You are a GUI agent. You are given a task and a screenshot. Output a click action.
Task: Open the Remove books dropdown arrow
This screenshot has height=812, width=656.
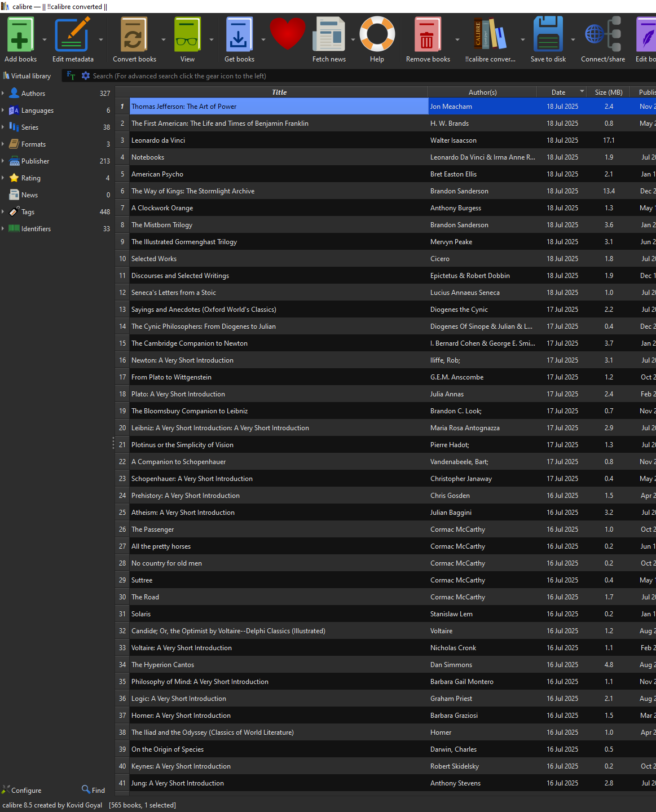(x=457, y=39)
